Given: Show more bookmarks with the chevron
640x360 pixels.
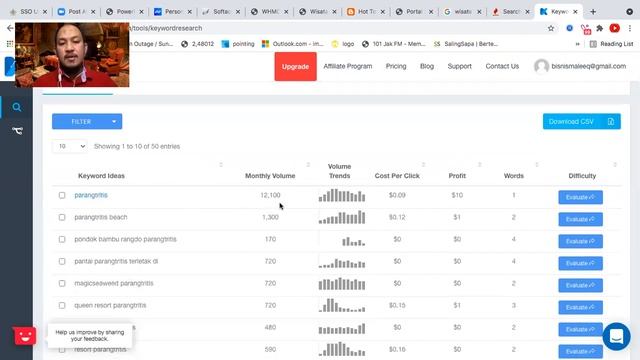Looking at the screenshot, I should [578, 44].
